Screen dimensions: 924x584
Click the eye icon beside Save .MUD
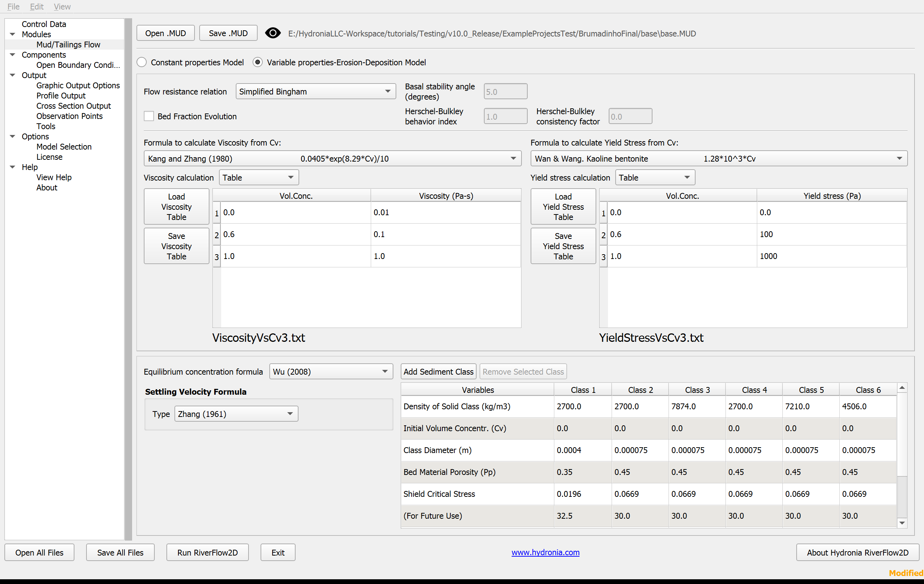coord(273,33)
